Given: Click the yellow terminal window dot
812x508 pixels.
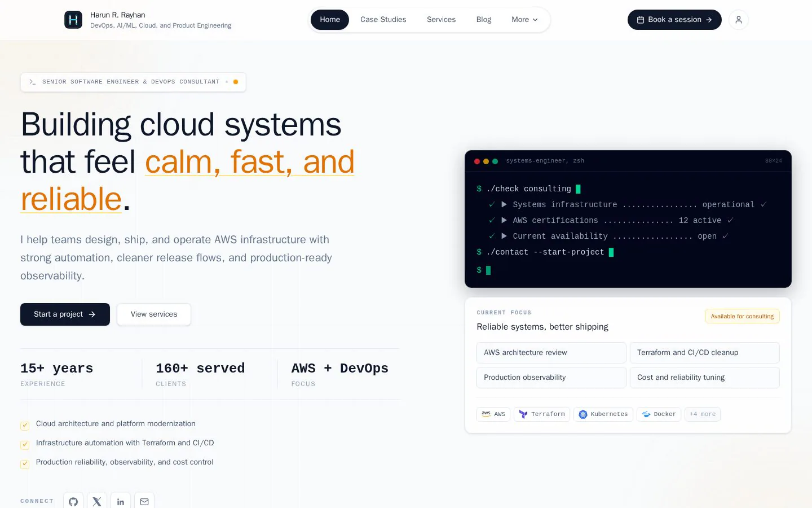Looking at the screenshot, I should (x=486, y=161).
